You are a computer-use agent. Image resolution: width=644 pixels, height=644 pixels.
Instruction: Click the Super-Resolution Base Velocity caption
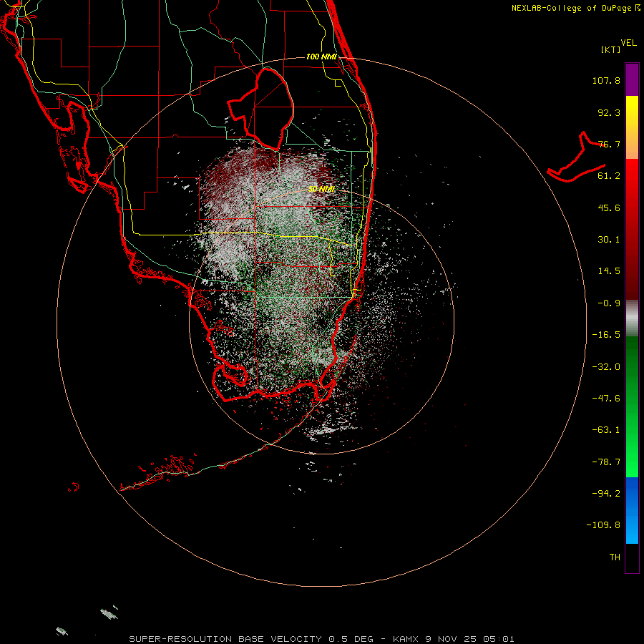point(321,639)
